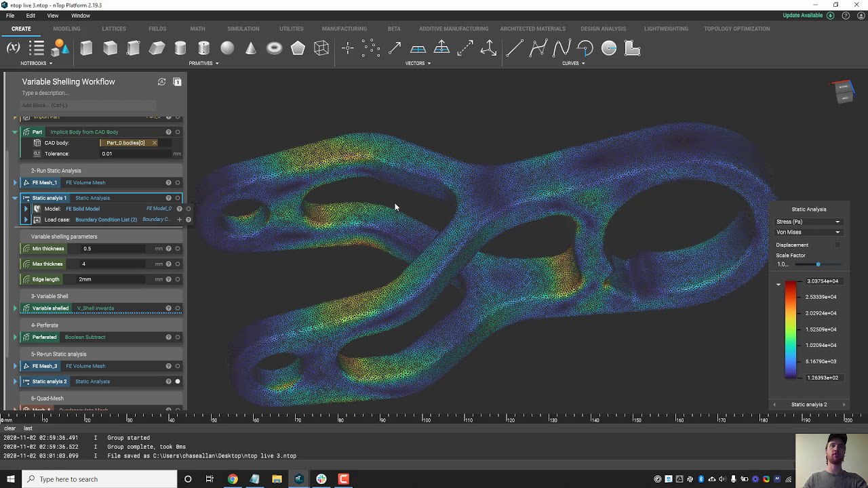The image size is (868, 488).
Task: Insert a Cone primitive
Action: (x=251, y=48)
